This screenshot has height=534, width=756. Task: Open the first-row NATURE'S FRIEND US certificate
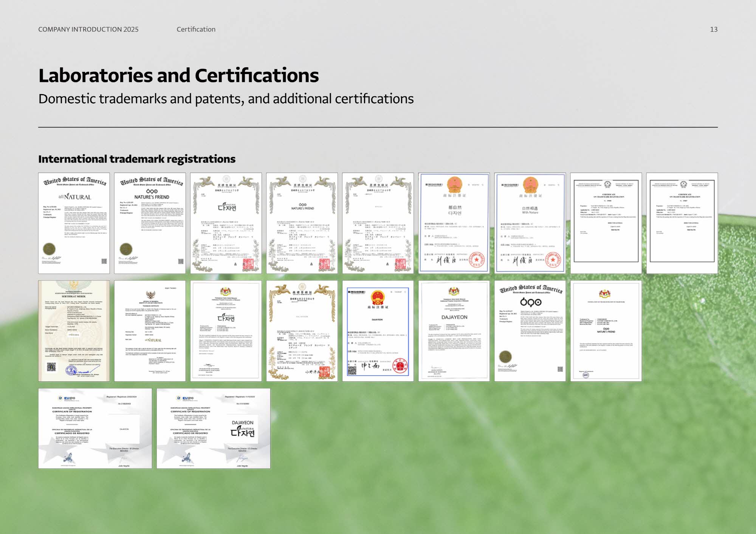(x=150, y=223)
